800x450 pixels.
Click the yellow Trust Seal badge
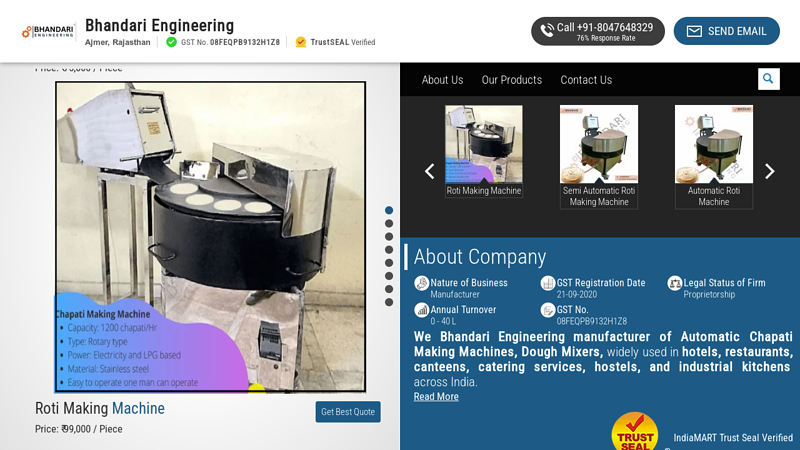tap(635, 432)
